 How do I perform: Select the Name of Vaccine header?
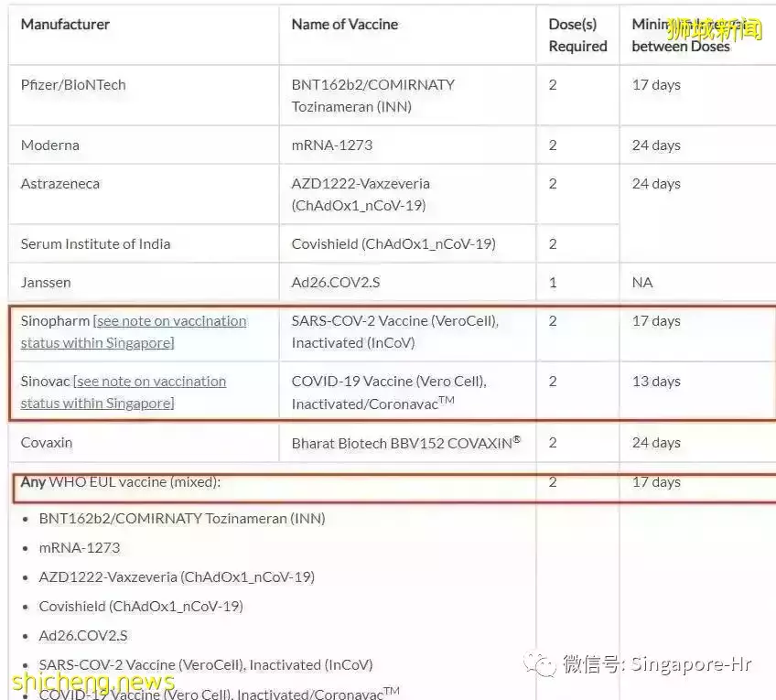coord(344,24)
